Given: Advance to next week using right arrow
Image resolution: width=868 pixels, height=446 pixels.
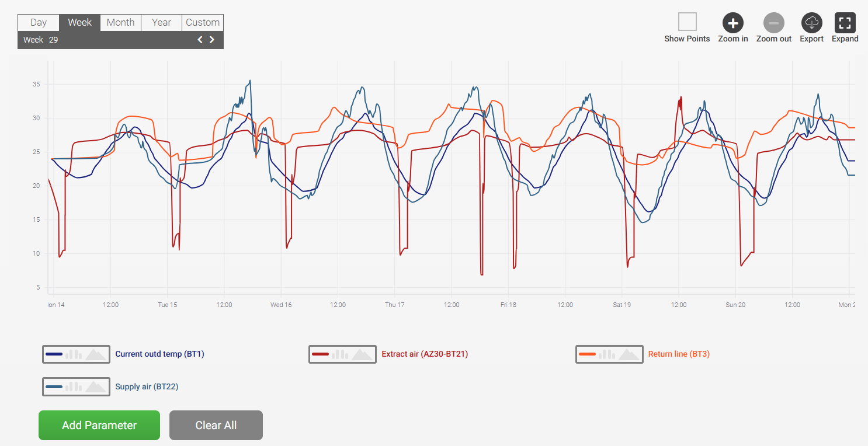Looking at the screenshot, I should coord(212,40).
